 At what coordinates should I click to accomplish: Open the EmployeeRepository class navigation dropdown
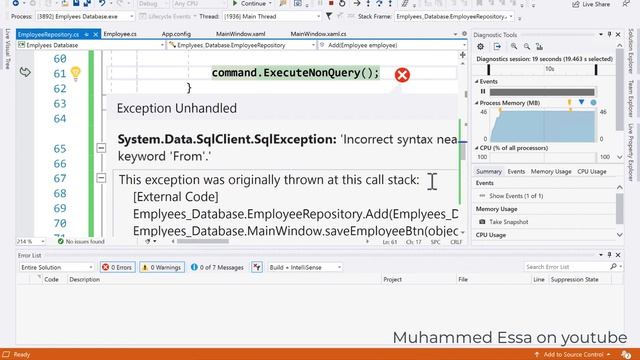click(x=242, y=45)
